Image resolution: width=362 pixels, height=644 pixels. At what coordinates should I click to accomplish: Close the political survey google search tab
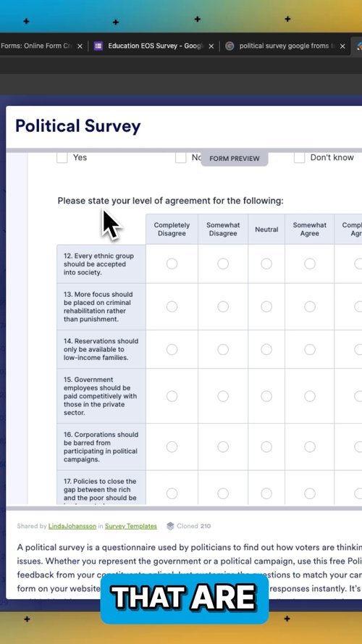click(x=342, y=46)
